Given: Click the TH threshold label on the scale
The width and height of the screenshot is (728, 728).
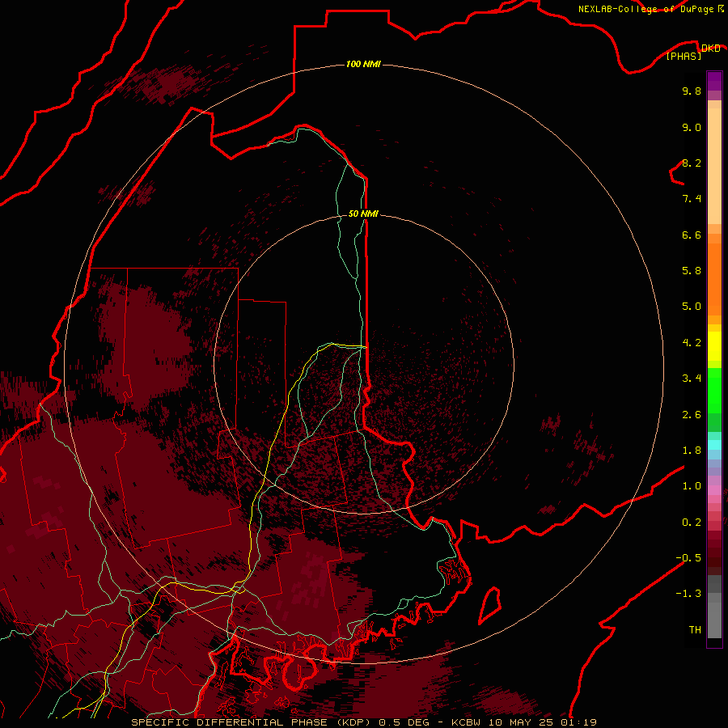Looking at the screenshot, I should pos(695,630).
